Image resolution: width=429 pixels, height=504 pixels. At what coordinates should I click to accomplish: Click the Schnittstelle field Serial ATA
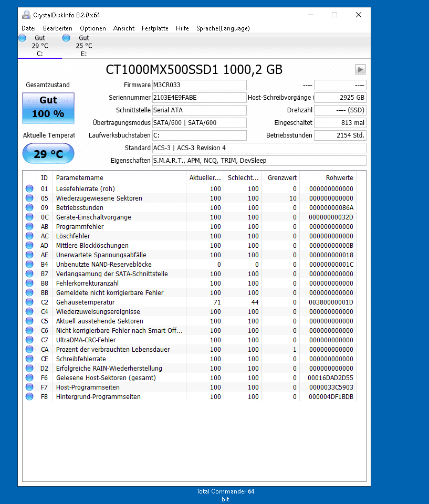coord(200,110)
